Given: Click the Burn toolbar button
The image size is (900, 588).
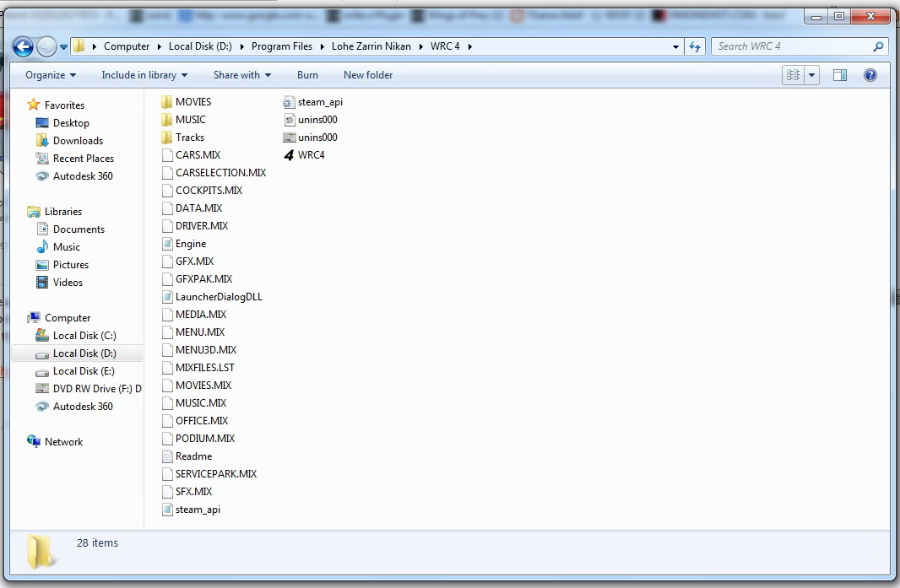Looking at the screenshot, I should [307, 75].
